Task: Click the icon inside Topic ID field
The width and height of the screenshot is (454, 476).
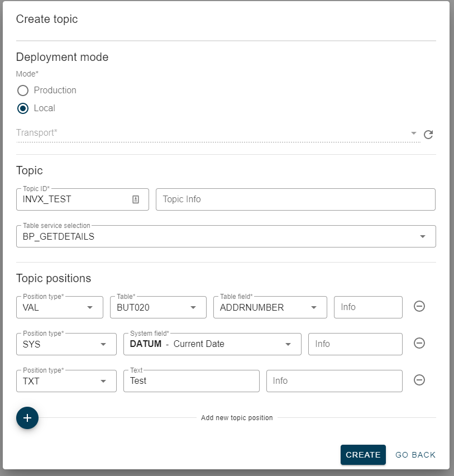Action: point(135,199)
